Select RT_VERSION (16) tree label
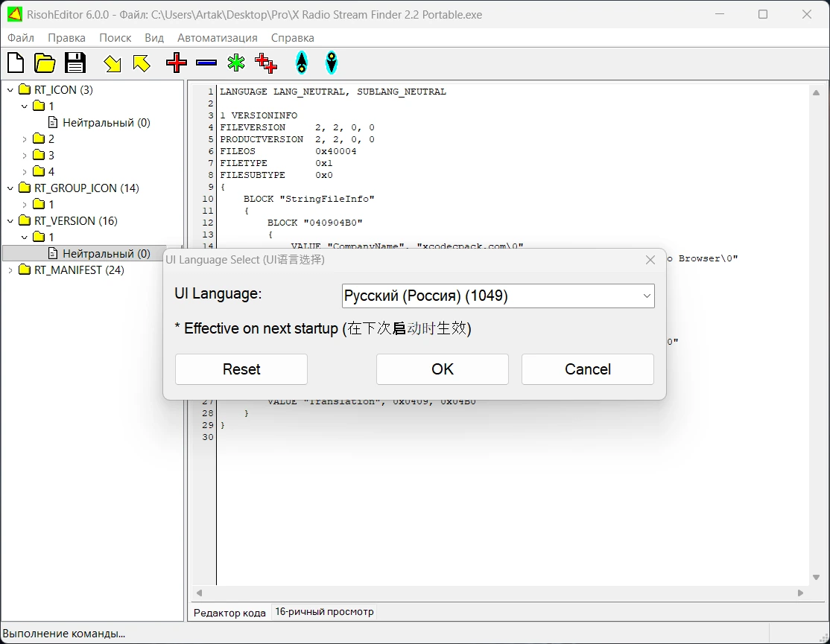Image resolution: width=830 pixels, height=644 pixels. click(x=76, y=221)
